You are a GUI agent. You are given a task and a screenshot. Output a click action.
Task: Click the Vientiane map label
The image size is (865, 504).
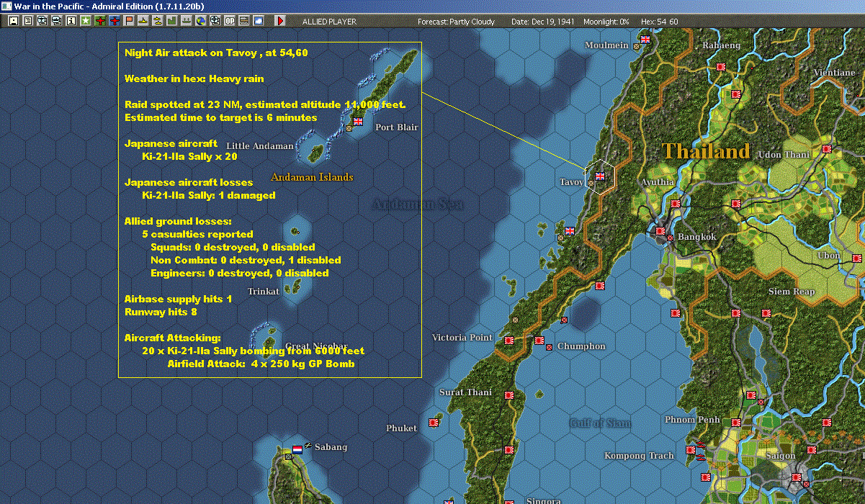[834, 73]
